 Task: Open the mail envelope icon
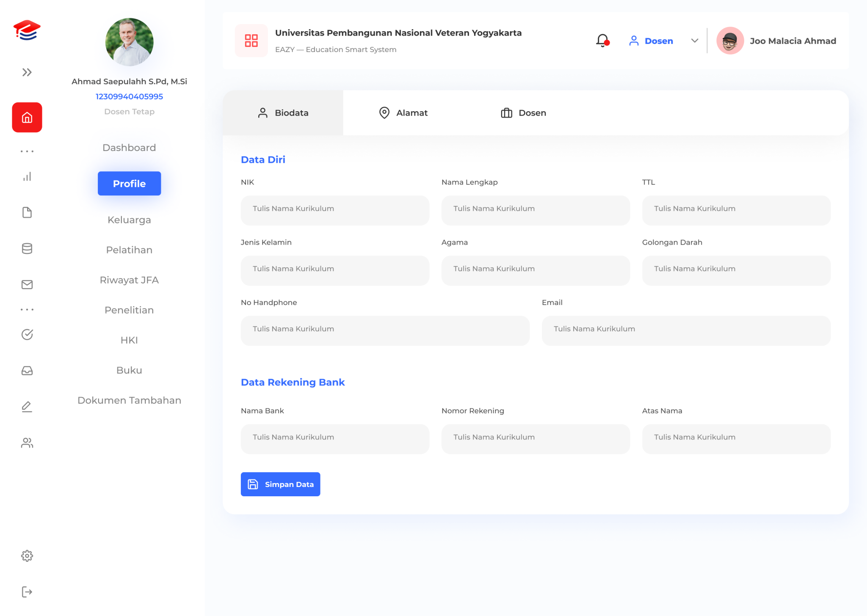pos(27,284)
